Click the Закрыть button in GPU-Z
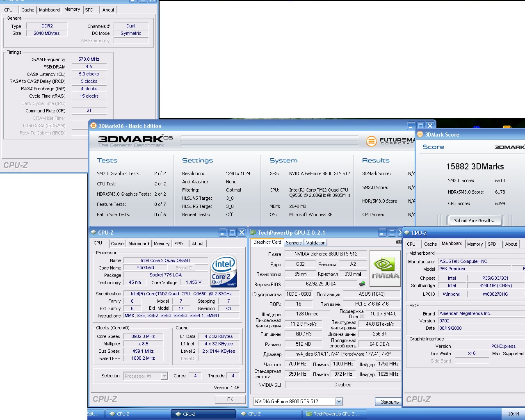Viewport: 525px width, 420px height. pos(389,402)
